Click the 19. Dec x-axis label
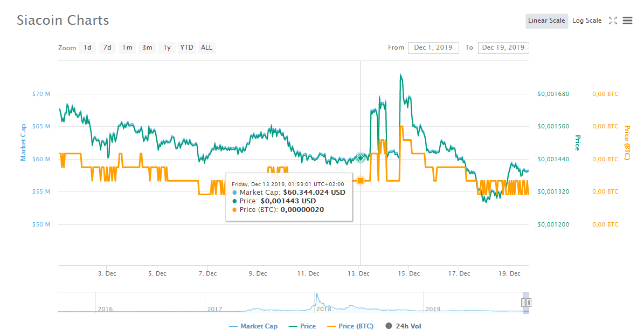 (509, 273)
